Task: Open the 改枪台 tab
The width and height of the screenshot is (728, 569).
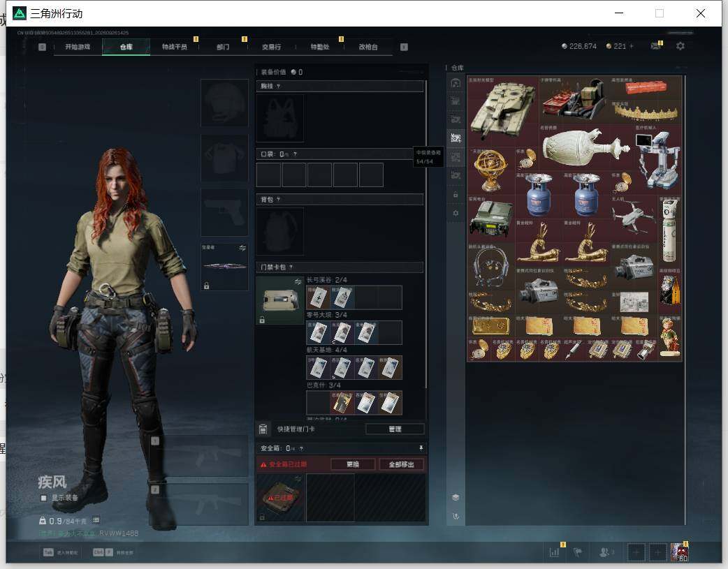Action: coord(368,47)
